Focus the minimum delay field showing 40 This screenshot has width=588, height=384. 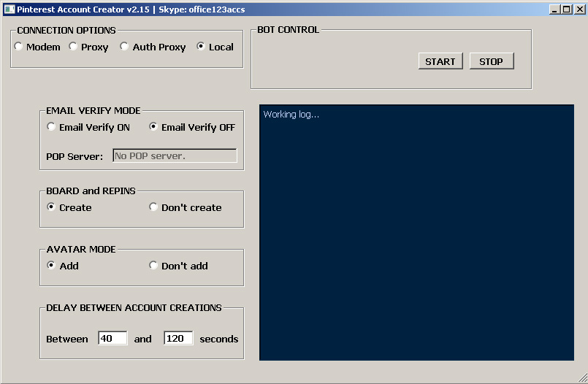(x=112, y=338)
